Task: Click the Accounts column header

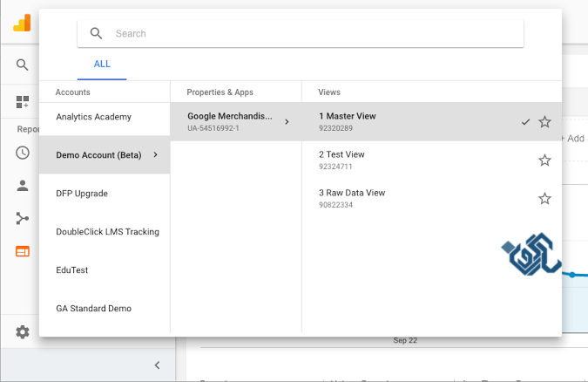Action: [73, 92]
